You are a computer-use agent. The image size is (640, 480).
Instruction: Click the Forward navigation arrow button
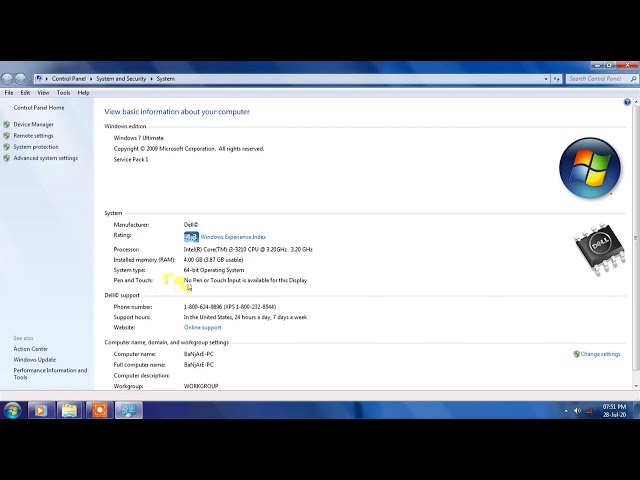point(20,79)
